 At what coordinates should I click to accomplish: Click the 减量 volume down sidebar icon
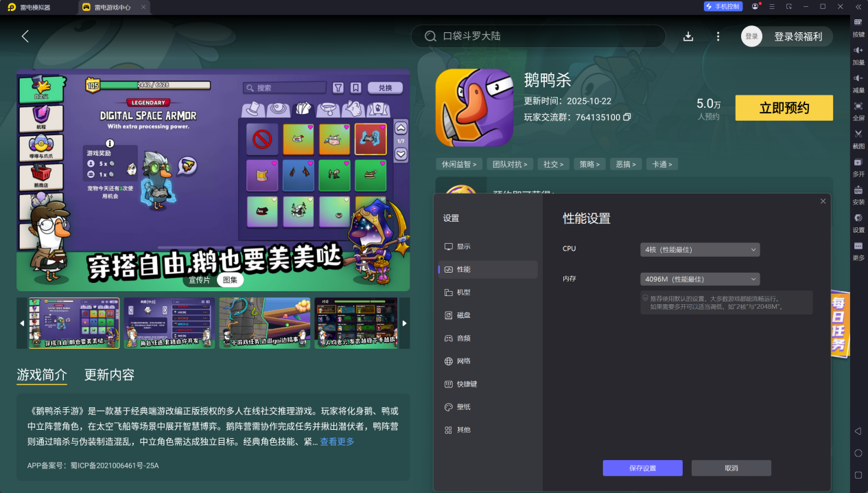click(x=858, y=81)
